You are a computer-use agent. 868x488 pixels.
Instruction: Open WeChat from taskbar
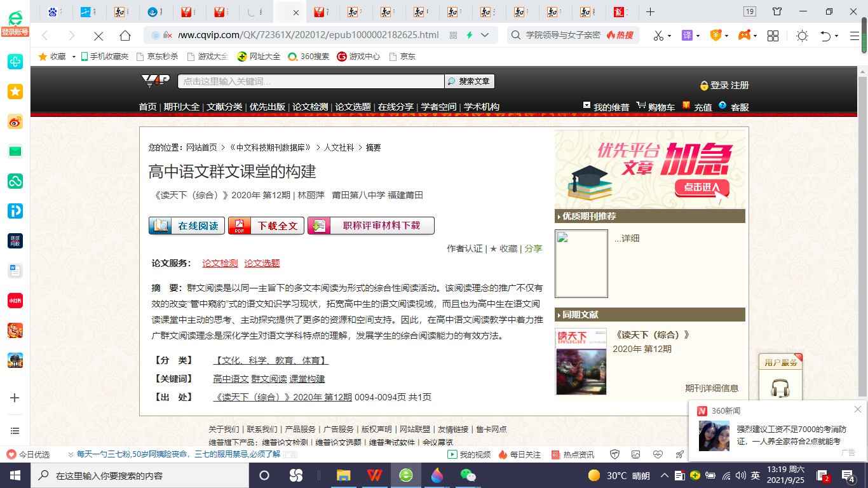click(468, 475)
